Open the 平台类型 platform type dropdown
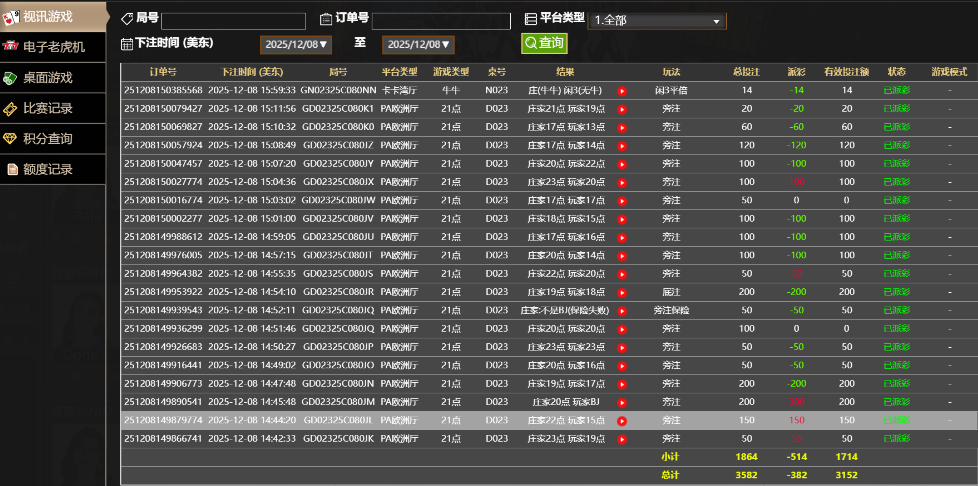 [x=658, y=20]
